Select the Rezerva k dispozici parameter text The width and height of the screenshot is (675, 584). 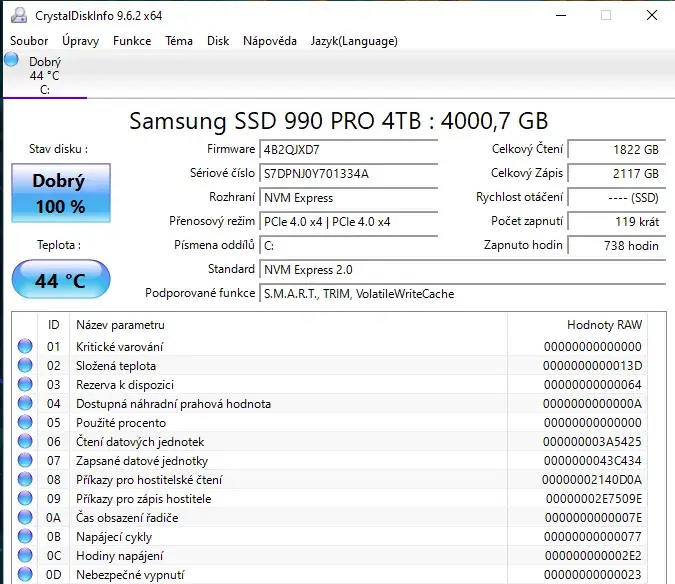pos(125,385)
